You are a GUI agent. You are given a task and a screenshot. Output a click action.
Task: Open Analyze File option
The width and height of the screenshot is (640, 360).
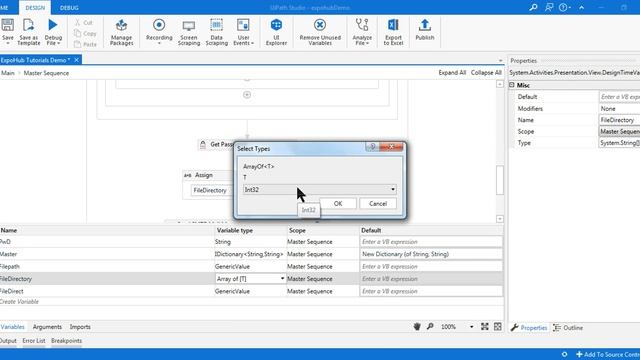[x=362, y=32]
